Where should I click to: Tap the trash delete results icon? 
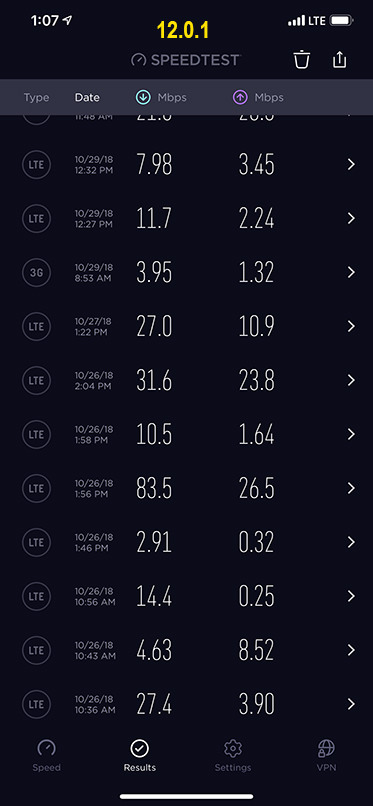tap(302, 60)
